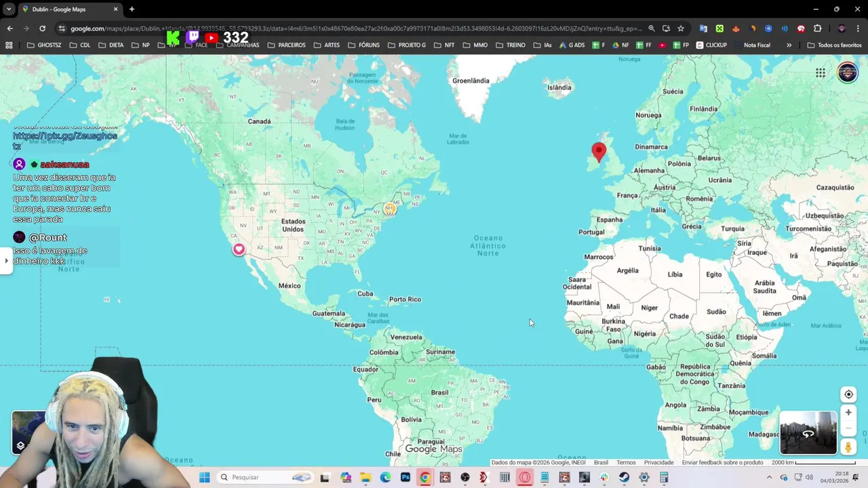The height and width of the screenshot is (488, 868).
Task: Open the ARTES bookmarks folder
Action: tap(327, 45)
